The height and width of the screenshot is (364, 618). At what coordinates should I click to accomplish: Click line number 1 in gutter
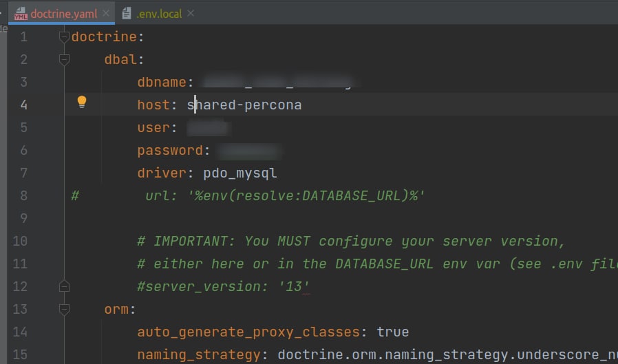click(x=23, y=36)
